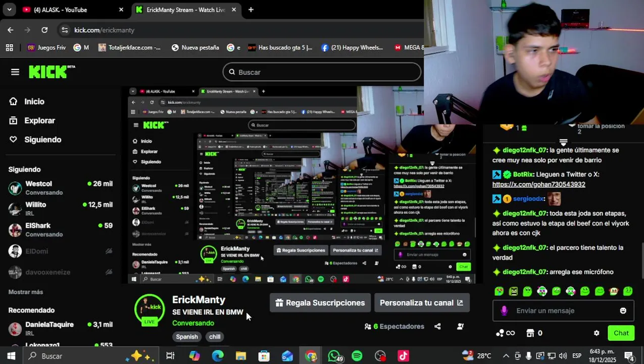Open the x.com/gohan730543932 link in chat
This screenshot has height=364, width=644.
[538, 185]
